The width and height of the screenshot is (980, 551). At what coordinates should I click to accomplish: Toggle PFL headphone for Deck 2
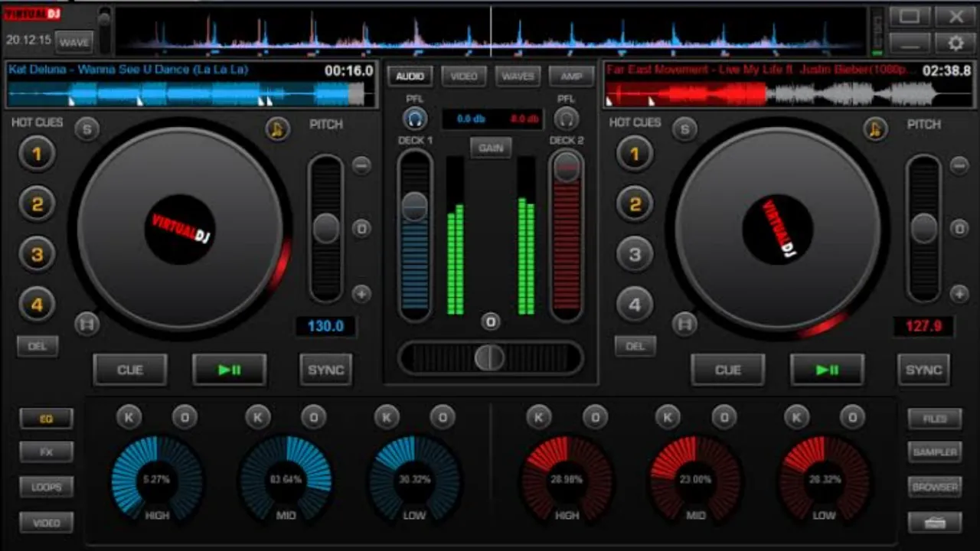coord(566,119)
